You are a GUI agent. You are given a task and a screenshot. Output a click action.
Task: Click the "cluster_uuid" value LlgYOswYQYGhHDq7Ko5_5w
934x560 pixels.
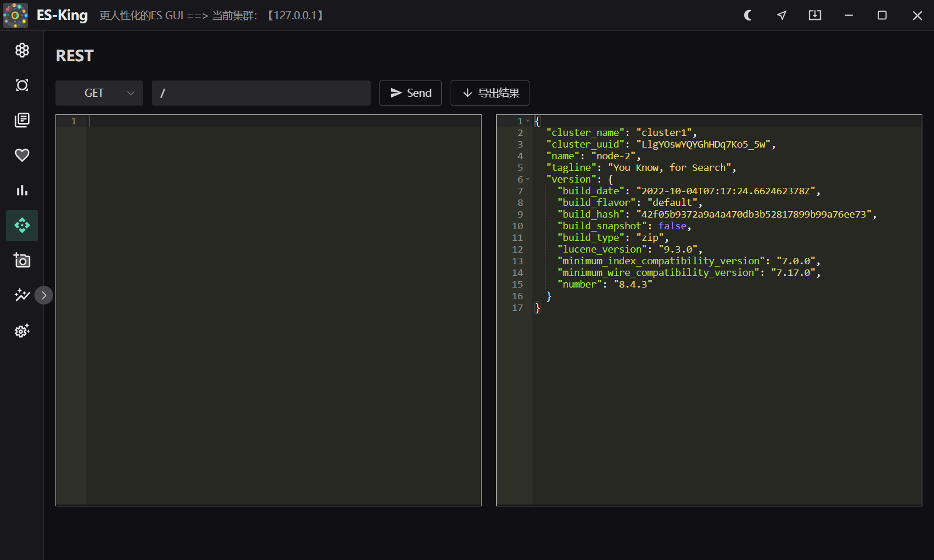703,144
